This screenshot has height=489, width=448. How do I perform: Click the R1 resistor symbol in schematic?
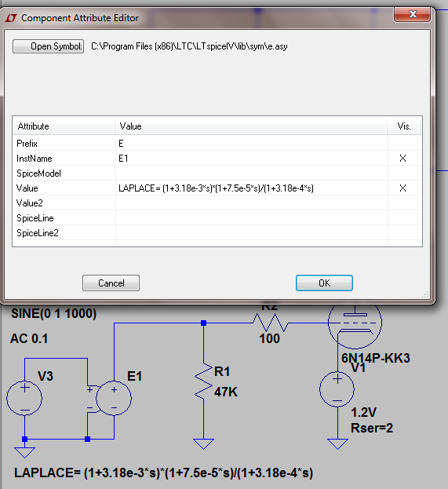203,381
